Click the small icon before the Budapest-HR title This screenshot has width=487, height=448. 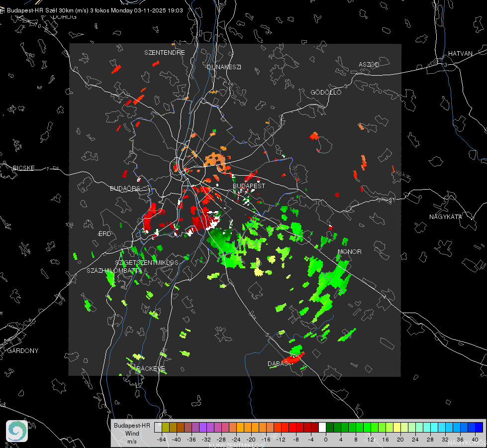click(2, 10)
